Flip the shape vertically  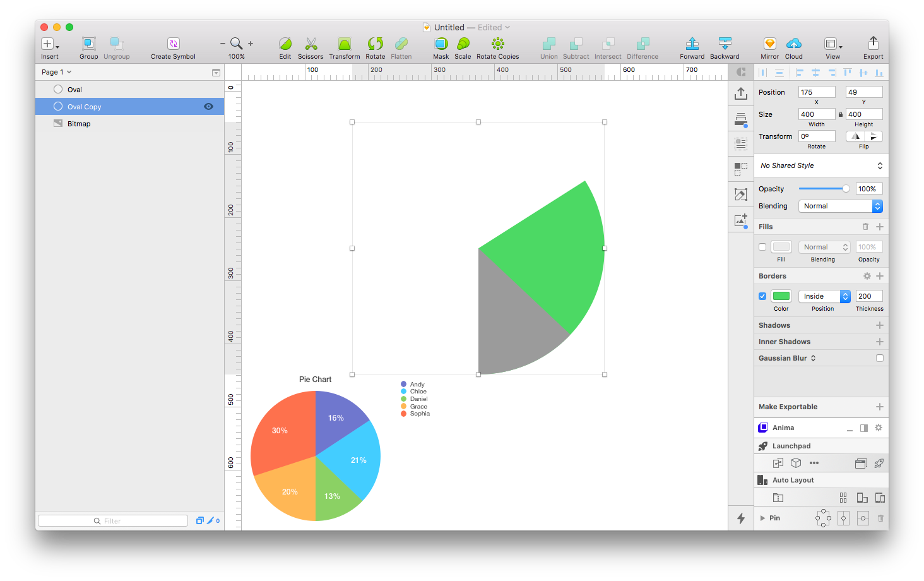click(x=874, y=136)
